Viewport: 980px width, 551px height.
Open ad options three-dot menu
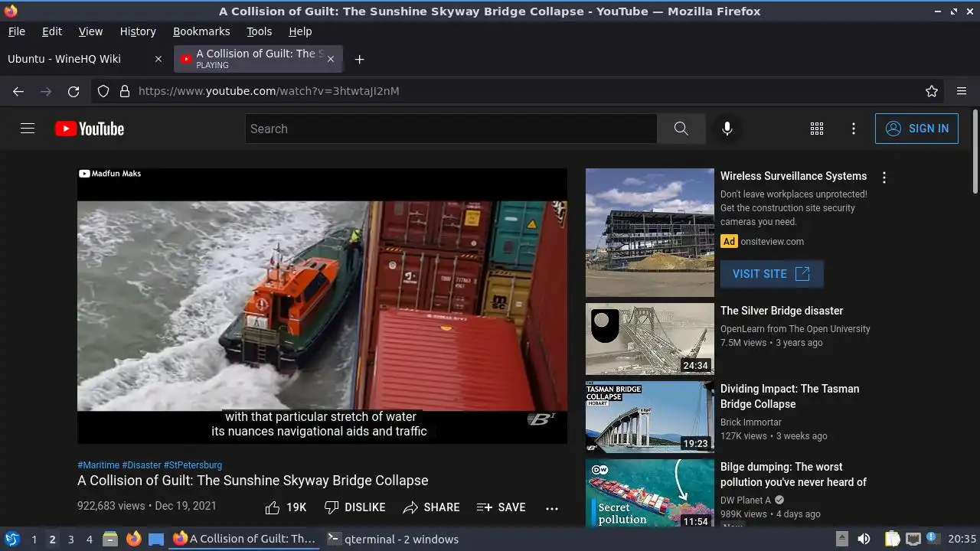884,178
